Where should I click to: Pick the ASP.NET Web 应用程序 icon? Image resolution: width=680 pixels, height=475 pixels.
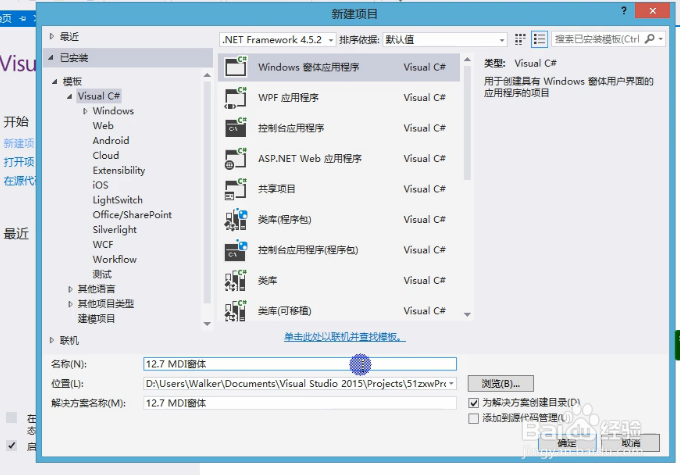click(x=236, y=158)
